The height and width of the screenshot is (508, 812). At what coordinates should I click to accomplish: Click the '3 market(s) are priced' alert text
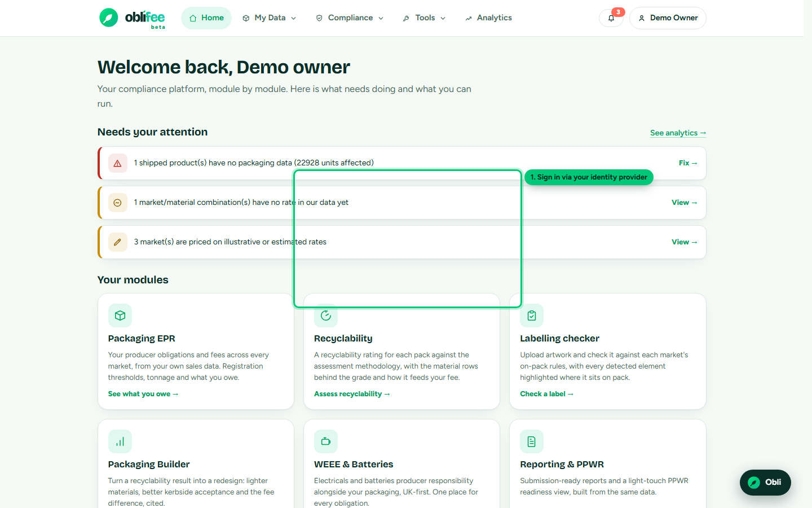click(x=230, y=242)
